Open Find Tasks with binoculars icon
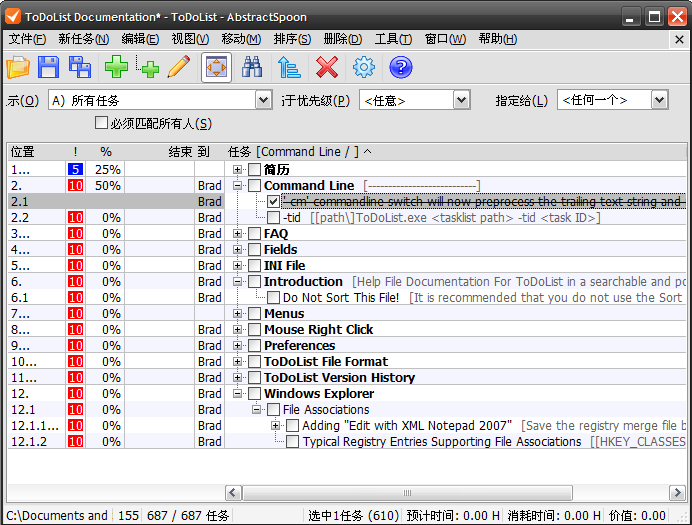Viewport: 692px width, 525px height. coord(252,68)
